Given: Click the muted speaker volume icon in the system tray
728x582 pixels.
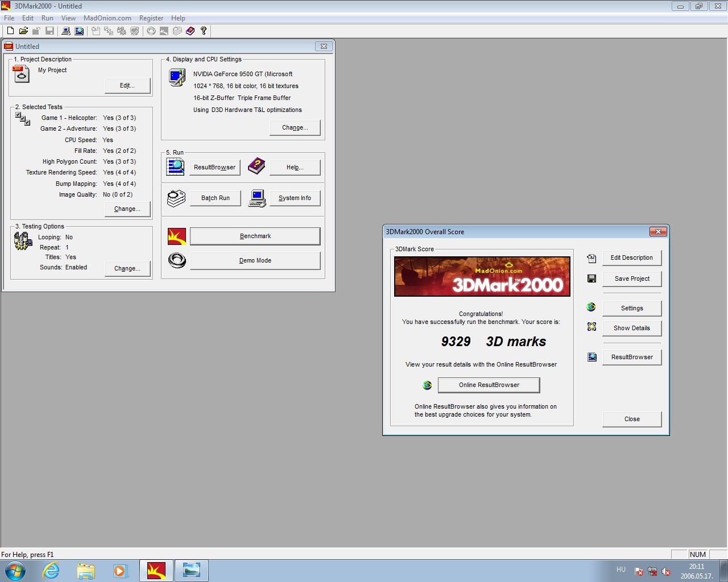Looking at the screenshot, I should 666,572.
